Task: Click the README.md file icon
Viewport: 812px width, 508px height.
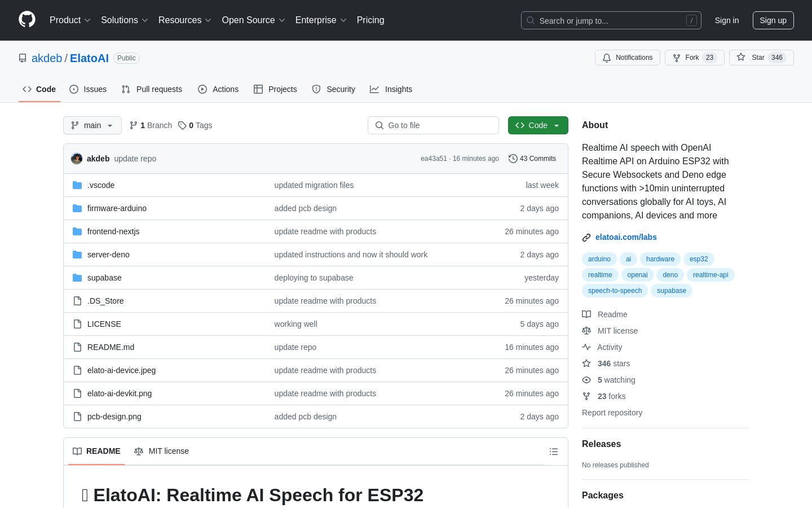Action: pyautogui.click(x=77, y=347)
